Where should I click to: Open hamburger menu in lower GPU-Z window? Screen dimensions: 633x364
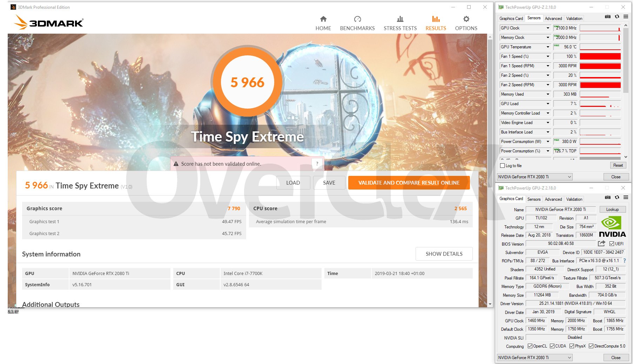626,197
